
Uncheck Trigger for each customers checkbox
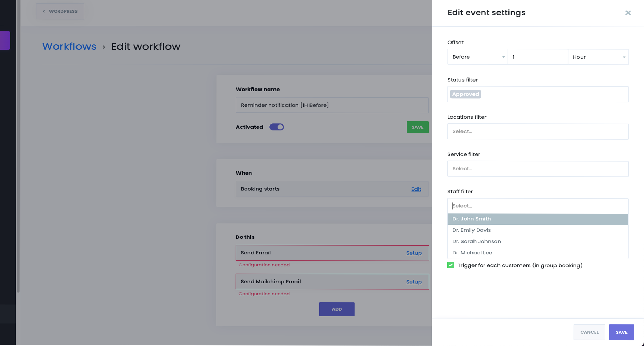[x=450, y=265]
